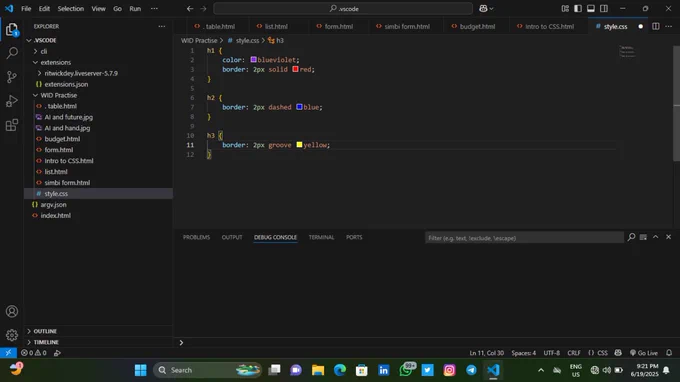Open errors and warnings count in status bar

click(34, 353)
